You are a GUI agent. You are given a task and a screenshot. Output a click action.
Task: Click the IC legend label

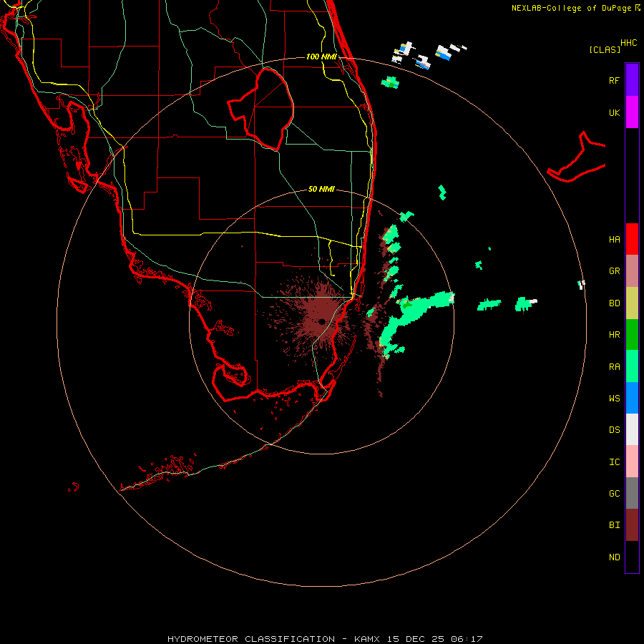(x=614, y=462)
